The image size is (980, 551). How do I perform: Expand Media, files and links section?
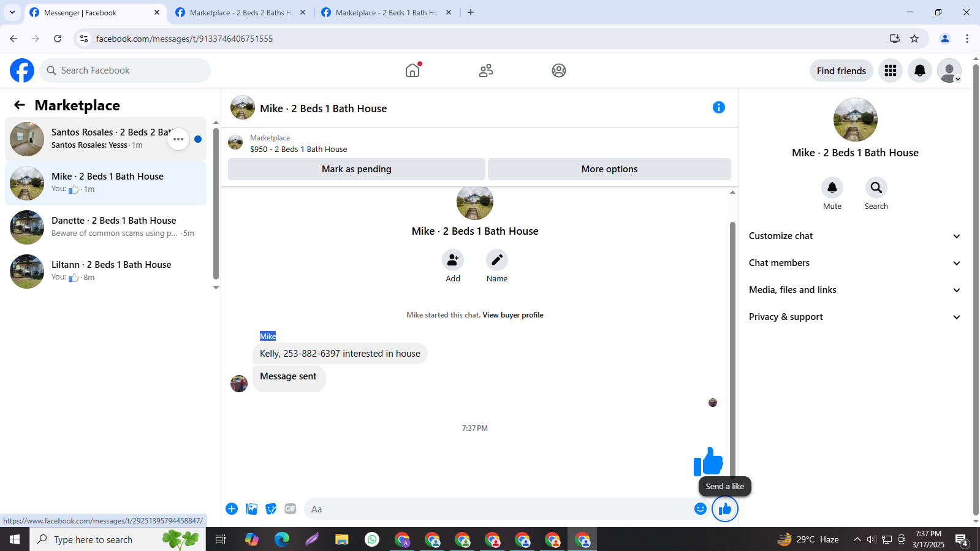coord(855,290)
